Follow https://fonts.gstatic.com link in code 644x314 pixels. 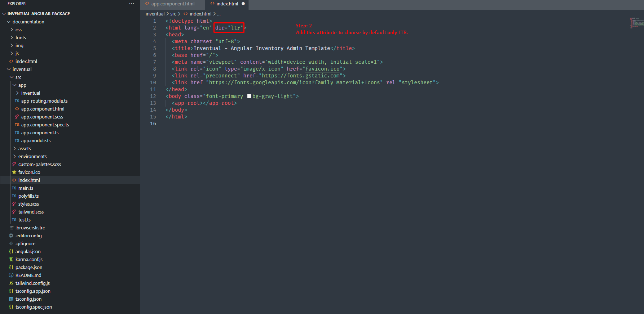tap(301, 76)
